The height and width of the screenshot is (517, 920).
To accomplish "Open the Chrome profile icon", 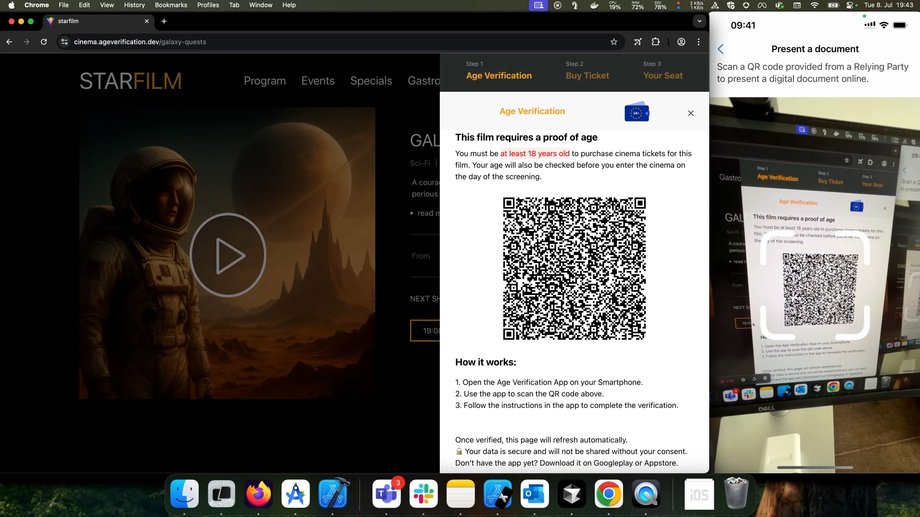I will [x=681, y=42].
